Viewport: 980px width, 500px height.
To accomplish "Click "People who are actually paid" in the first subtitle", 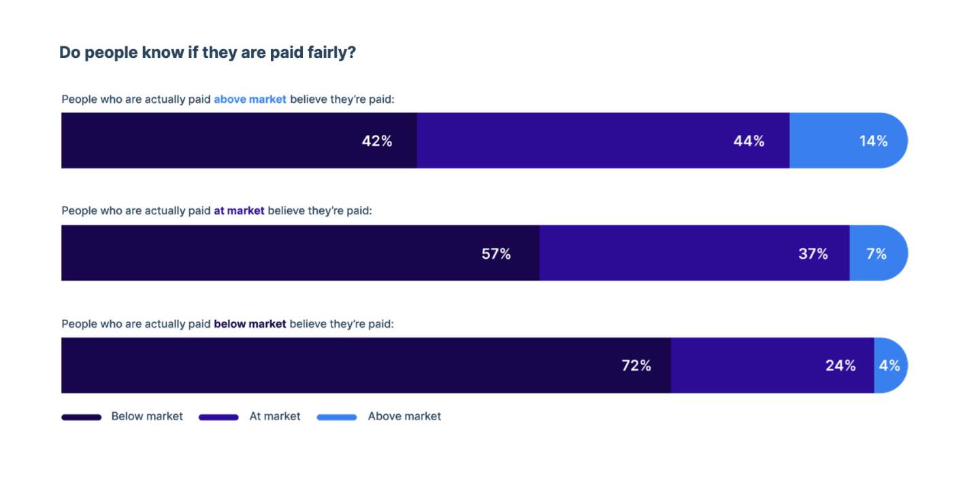I will tap(136, 99).
